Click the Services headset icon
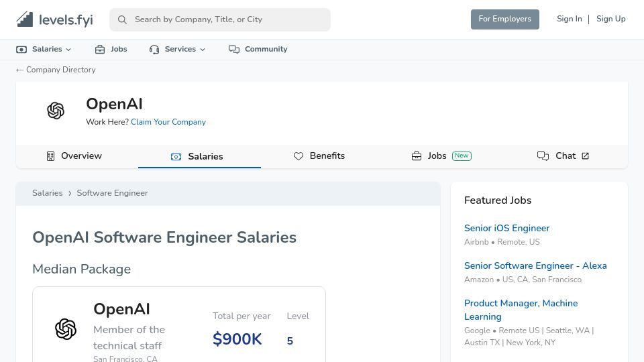This screenshot has height=362, width=644. [x=154, y=50]
